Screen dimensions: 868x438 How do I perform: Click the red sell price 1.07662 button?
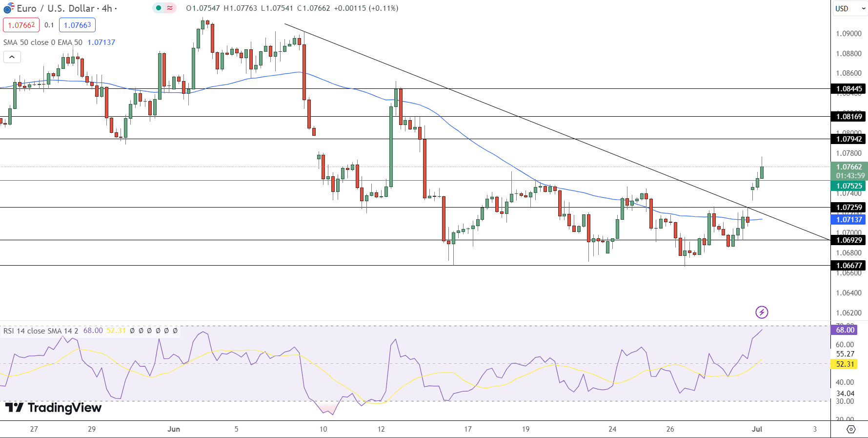pos(21,25)
